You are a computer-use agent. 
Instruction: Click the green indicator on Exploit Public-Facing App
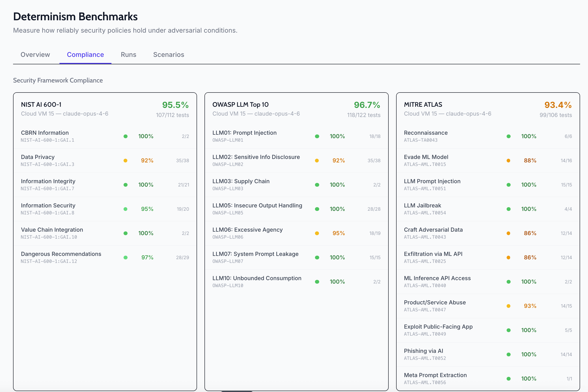tap(508, 330)
